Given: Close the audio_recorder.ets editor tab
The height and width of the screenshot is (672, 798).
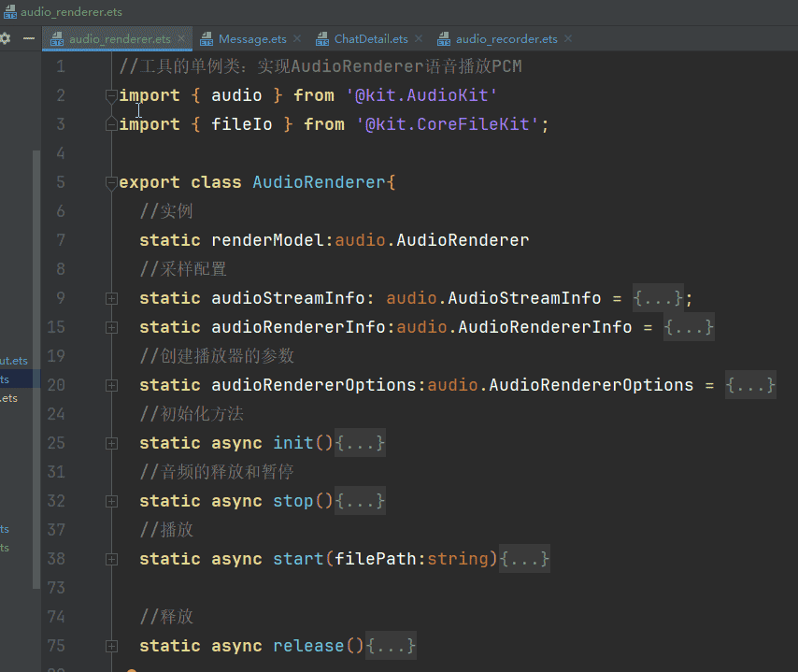Looking at the screenshot, I should click(x=567, y=38).
